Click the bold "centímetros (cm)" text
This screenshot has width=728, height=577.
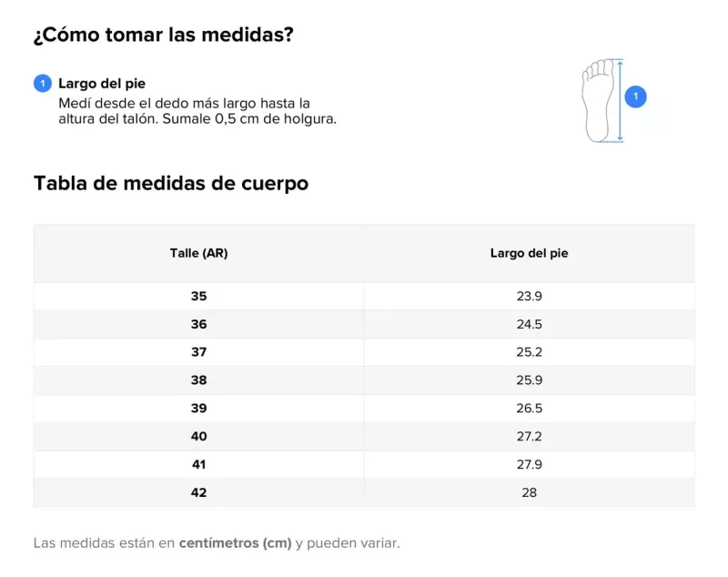pyautogui.click(x=235, y=543)
